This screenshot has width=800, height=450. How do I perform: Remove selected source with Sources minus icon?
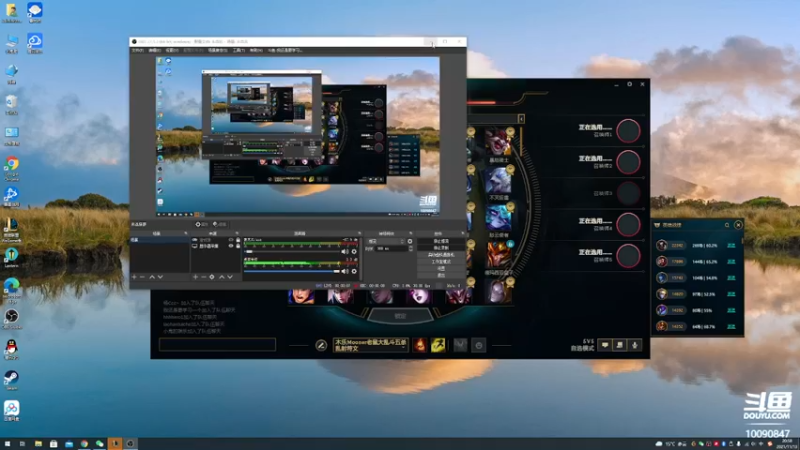204,277
